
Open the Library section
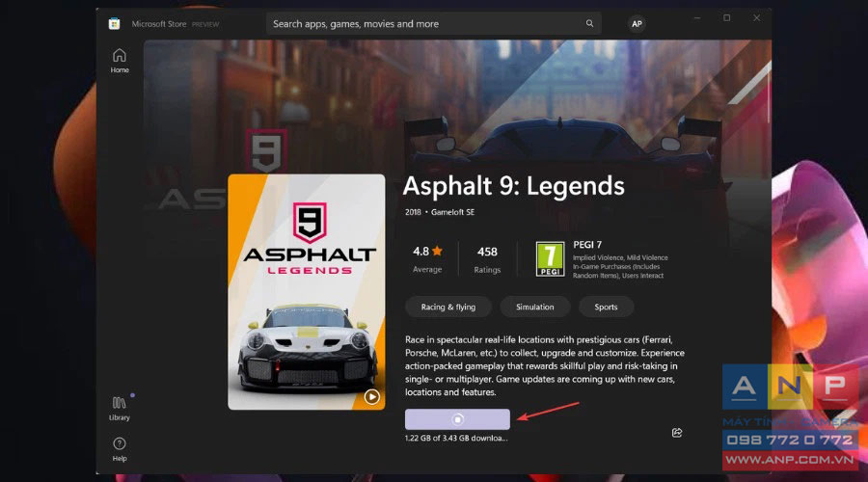[120, 409]
